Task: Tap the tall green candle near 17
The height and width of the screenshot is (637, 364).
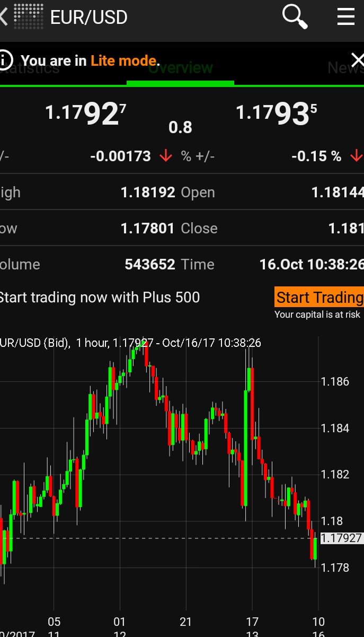Action: point(246,448)
